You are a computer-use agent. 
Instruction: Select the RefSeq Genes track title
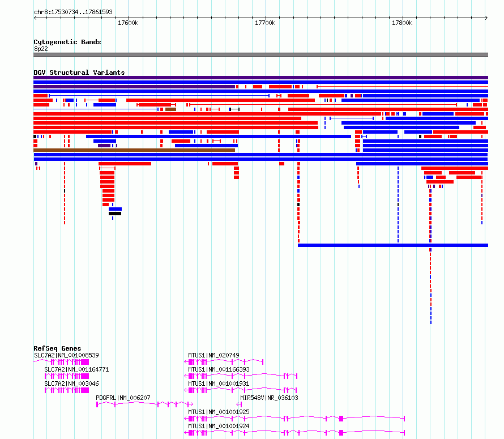click(x=57, y=348)
